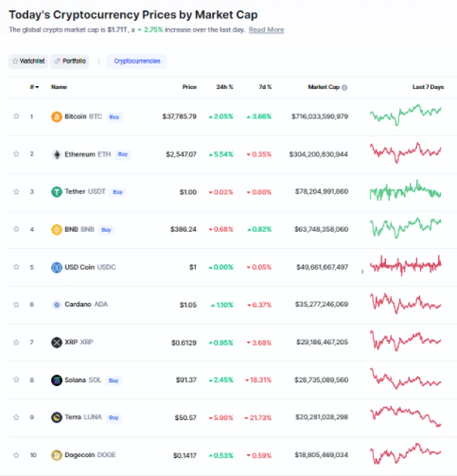
Task: Switch to the Cryptocurrencies tab
Action: point(137,62)
